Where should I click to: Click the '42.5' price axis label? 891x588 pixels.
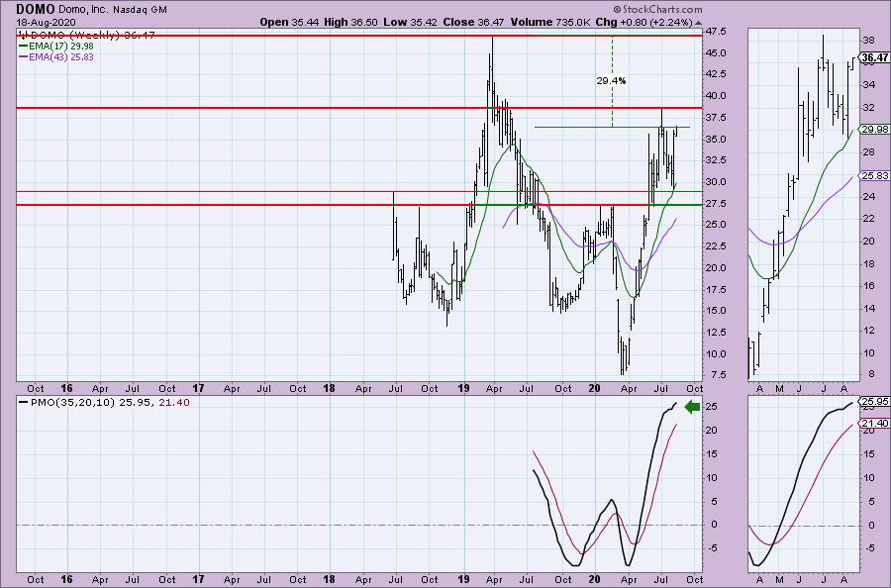pos(716,74)
